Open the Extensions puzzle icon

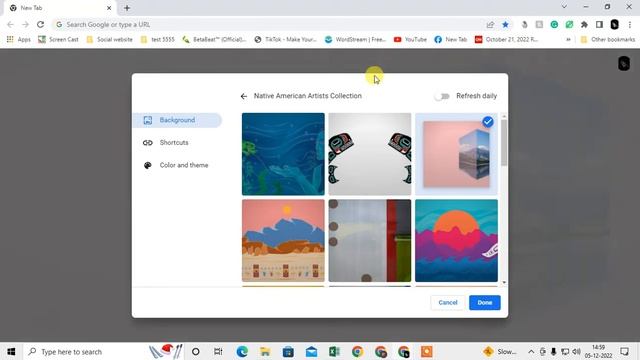(x=584, y=24)
